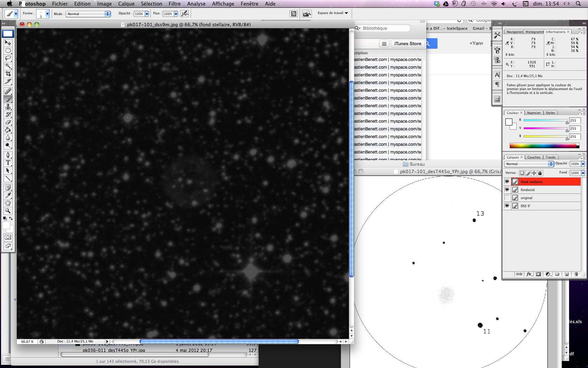The width and height of the screenshot is (588, 368).
Task: Open the Flux slider arrow
Action: click(176, 14)
